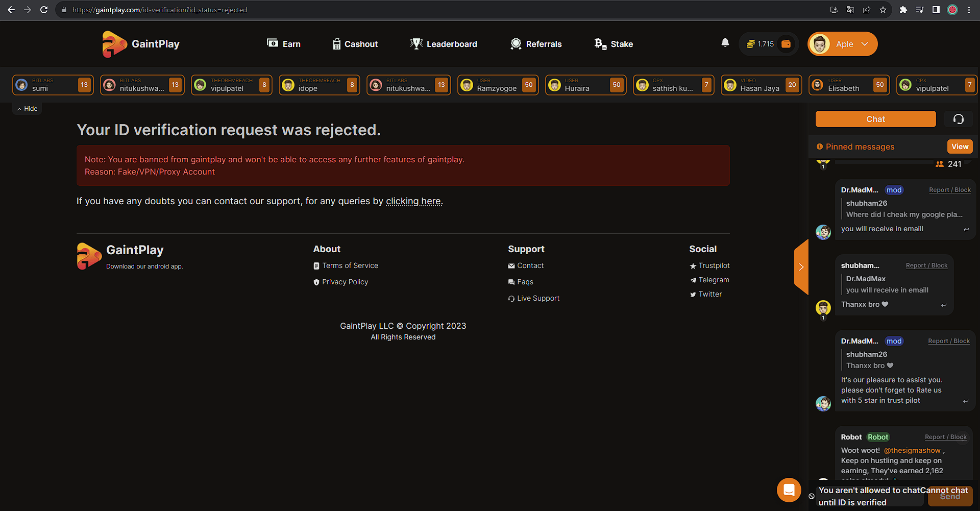The width and height of the screenshot is (980, 511).
Task: Click the Aple profile avatar
Action: point(820,44)
